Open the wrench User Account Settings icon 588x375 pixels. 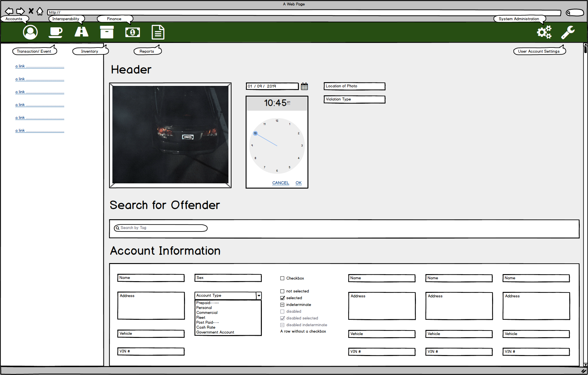pos(568,32)
